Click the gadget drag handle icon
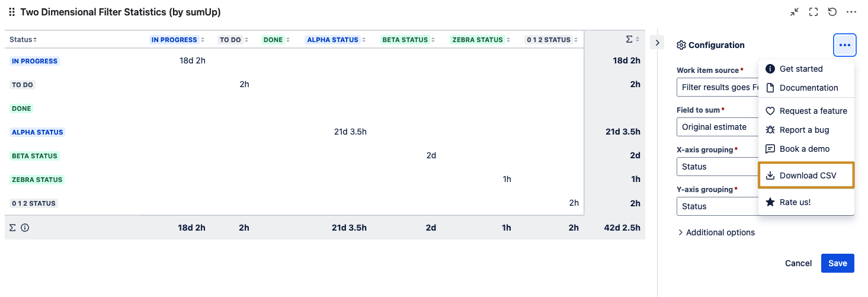Image resolution: width=868 pixels, height=297 pixels. click(12, 12)
